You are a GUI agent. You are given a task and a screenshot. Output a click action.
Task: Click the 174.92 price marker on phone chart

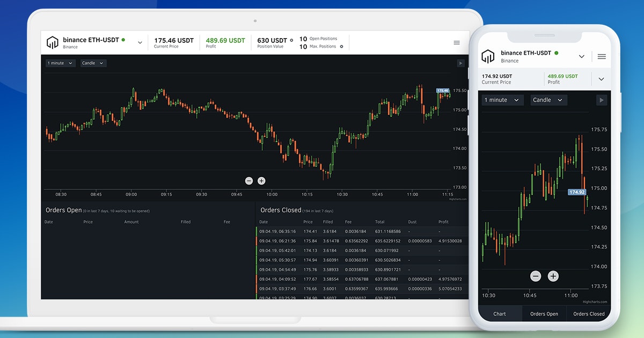577,192
